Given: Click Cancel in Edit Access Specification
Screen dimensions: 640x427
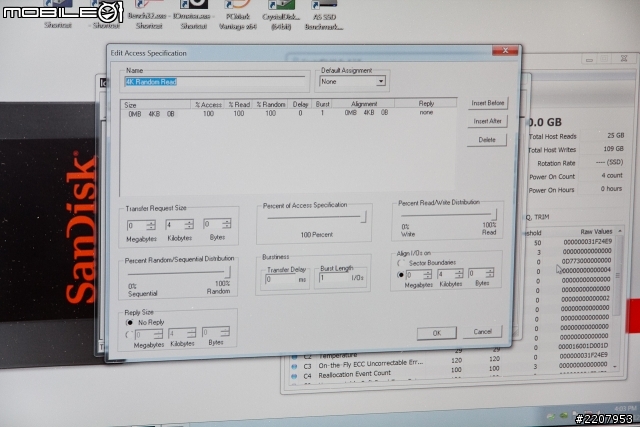Looking at the screenshot, I should pos(482,331).
